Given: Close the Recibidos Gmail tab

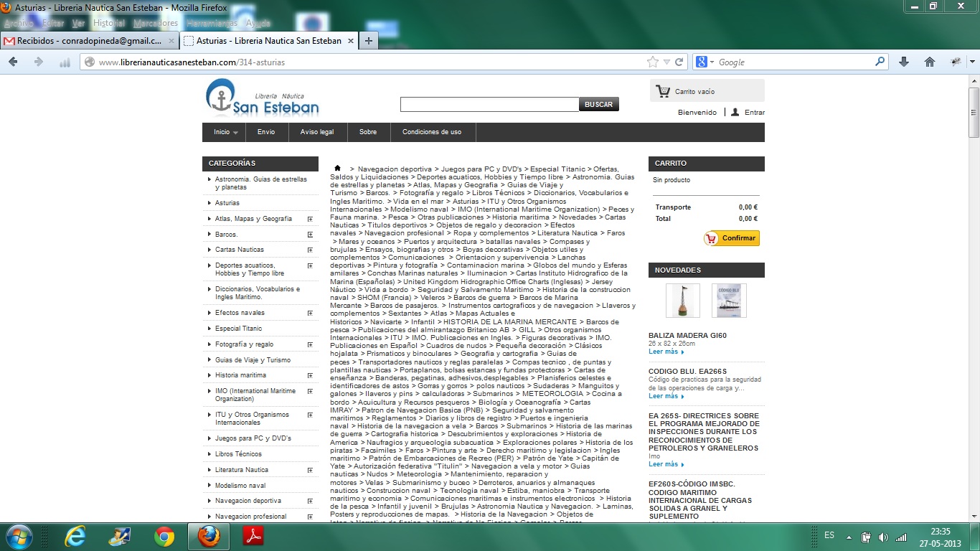Looking at the screenshot, I should tap(171, 41).
